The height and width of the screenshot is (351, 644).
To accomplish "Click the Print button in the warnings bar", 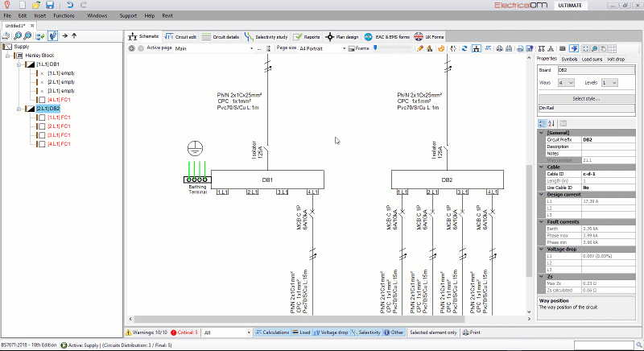I will click(x=471, y=332).
